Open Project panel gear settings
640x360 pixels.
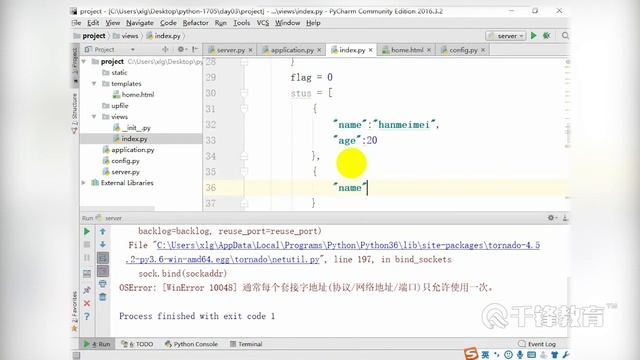(x=181, y=49)
